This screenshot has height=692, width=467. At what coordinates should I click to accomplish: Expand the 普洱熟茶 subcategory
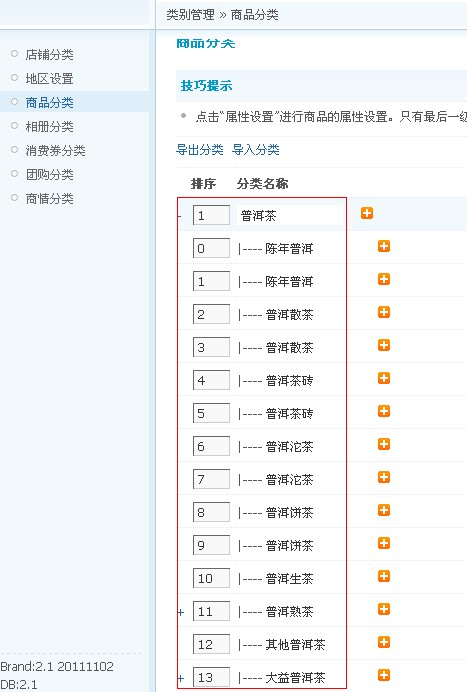[181, 613]
